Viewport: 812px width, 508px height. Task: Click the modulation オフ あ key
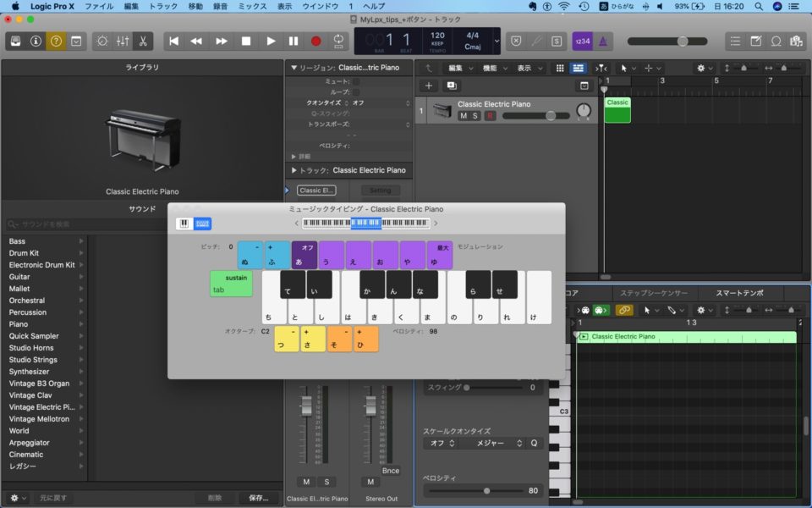(304, 255)
